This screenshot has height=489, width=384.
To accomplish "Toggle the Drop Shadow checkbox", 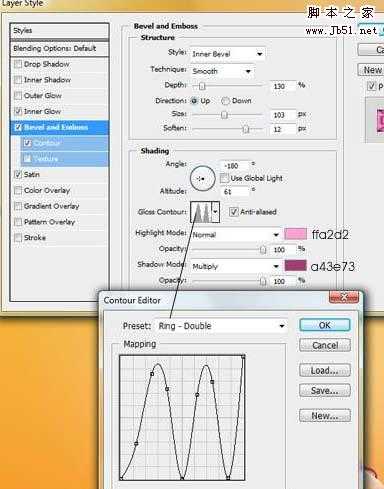I will click(x=18, y=64).
